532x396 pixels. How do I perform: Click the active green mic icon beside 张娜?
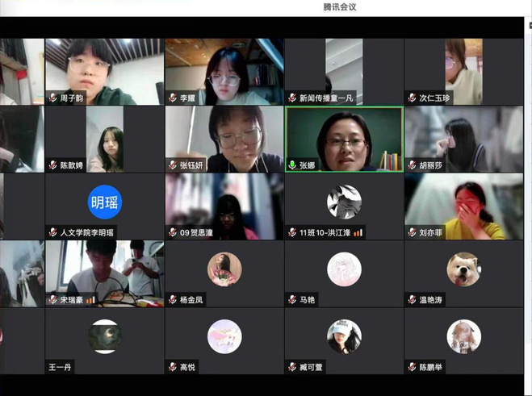pyautogui.click(x=292, y=165)
